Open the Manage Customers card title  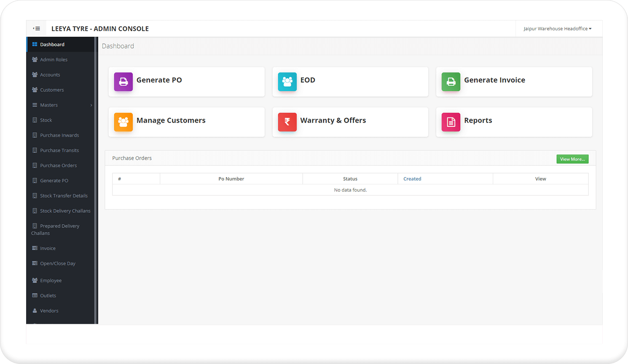tap(171, 120)
